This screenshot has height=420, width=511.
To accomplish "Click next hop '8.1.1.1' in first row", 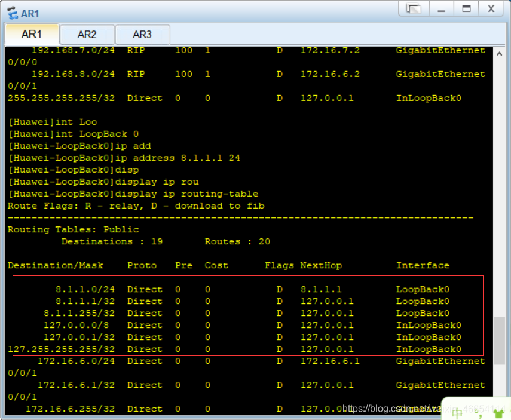I will (x=321, y=289).
